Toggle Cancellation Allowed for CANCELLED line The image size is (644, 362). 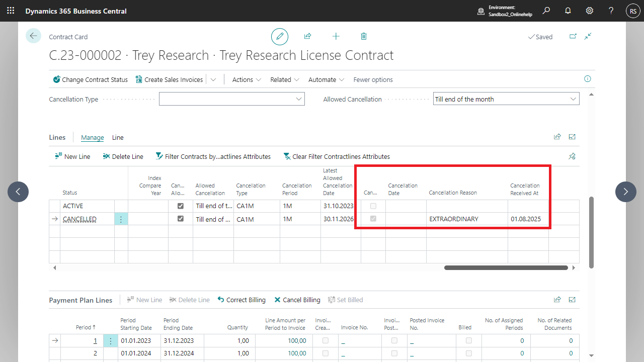pos(181,219)
